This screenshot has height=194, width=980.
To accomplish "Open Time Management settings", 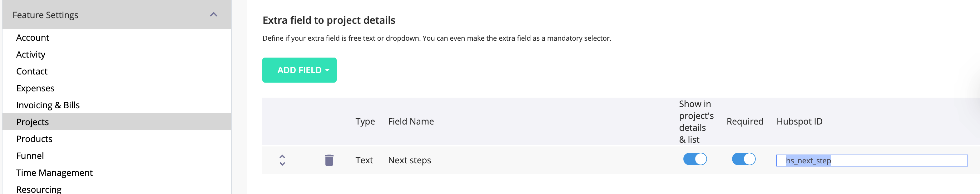I will click(x=54, y=173).
